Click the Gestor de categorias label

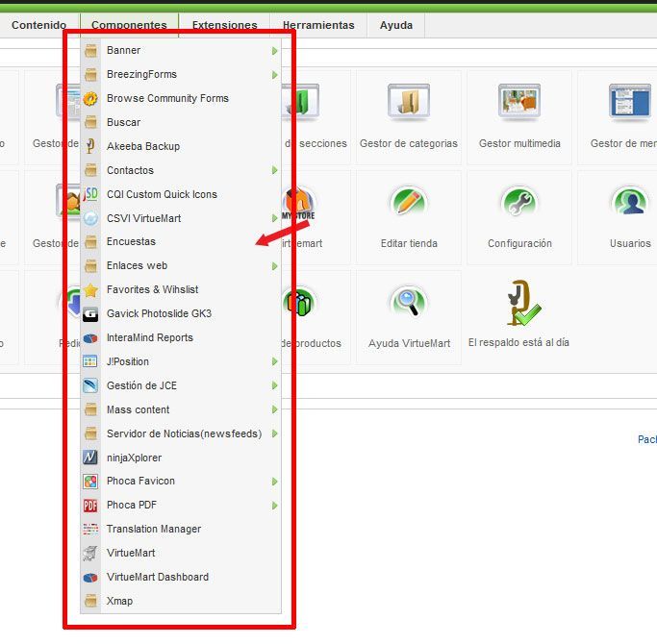[409, 143]
